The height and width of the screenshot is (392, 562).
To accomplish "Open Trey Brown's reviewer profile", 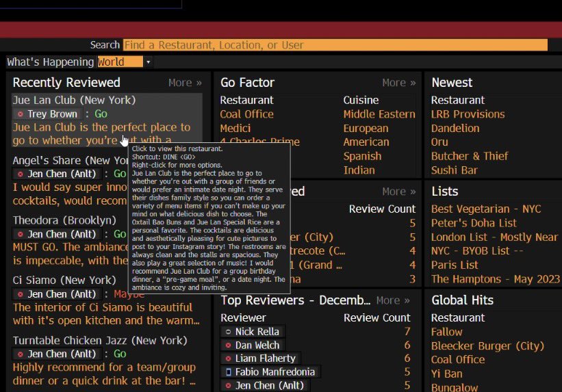I will [52, 114].
